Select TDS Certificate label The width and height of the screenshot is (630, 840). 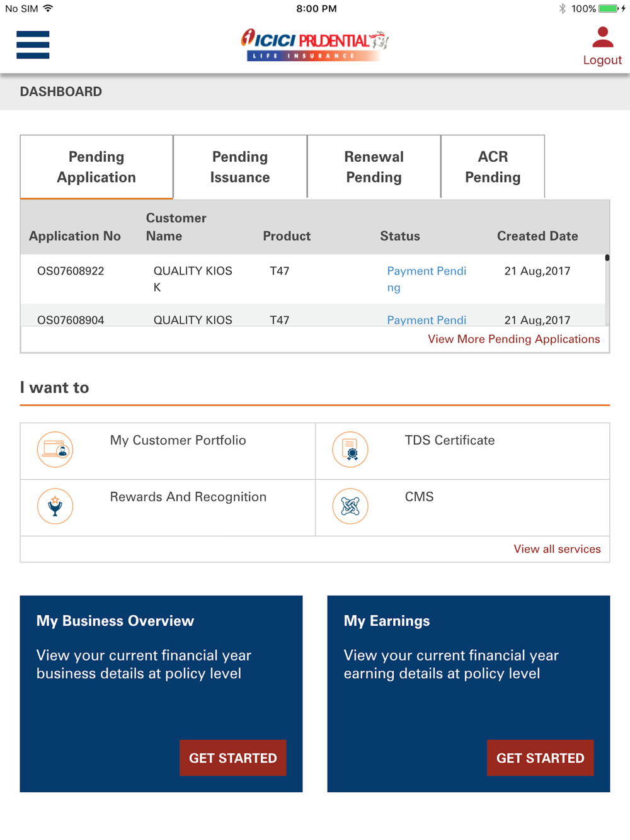(x=450, y=440)
